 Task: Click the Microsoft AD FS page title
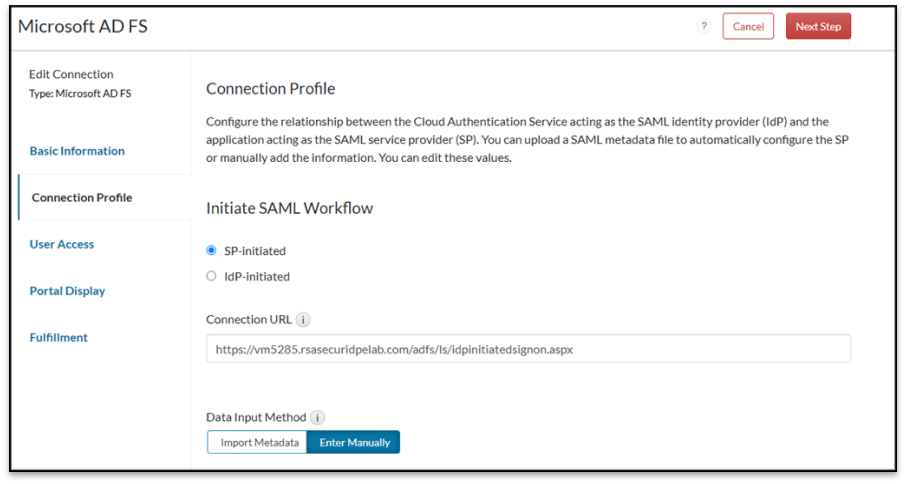pyautogui.click(x=83, y=26)
